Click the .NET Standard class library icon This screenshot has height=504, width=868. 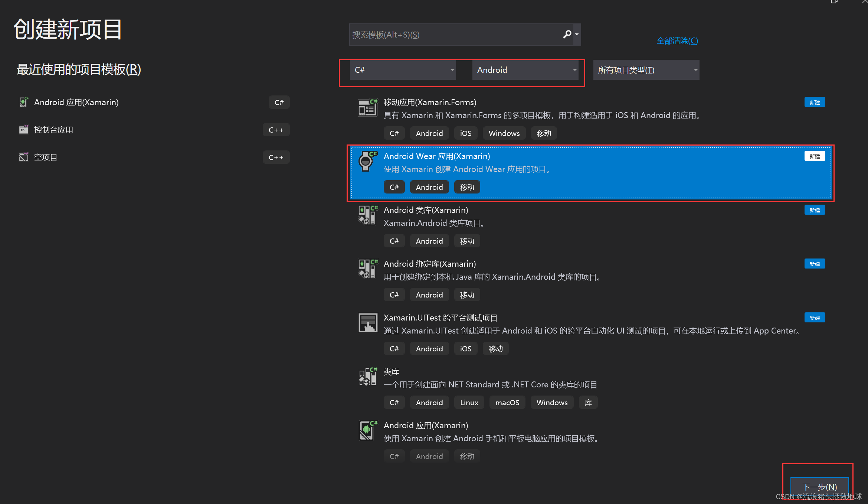pyautogui.click(x=367, y=377)
